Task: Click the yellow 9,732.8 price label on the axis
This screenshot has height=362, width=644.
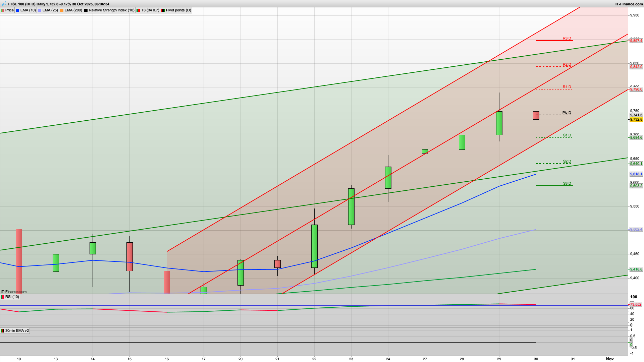Action: pyautogui.click(x=636, y=119)
